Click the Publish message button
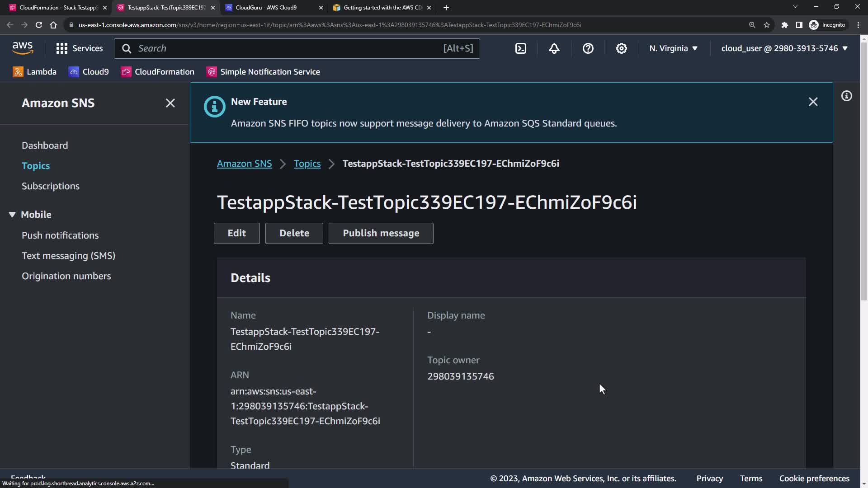 point(381,233)
